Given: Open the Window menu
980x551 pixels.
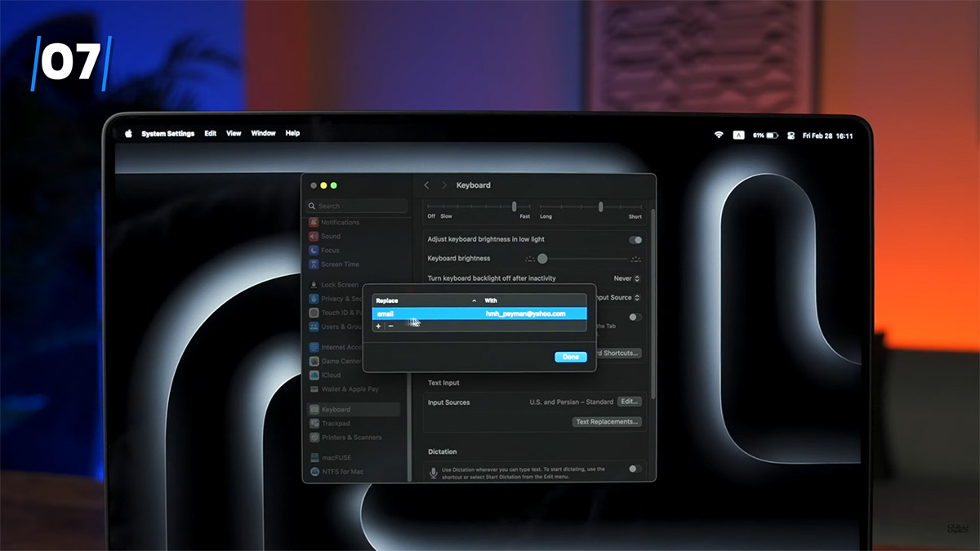Looking at the screenshot, I should click(x=264, y=133).
